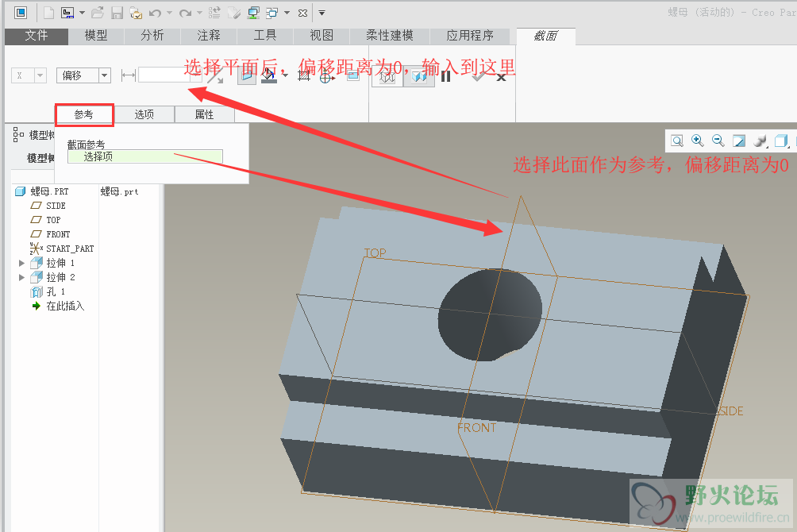The width and height of the screenshot is (797, 532).
Task: Open the section color dropdown arrow
Action: [x=285, y=76]
